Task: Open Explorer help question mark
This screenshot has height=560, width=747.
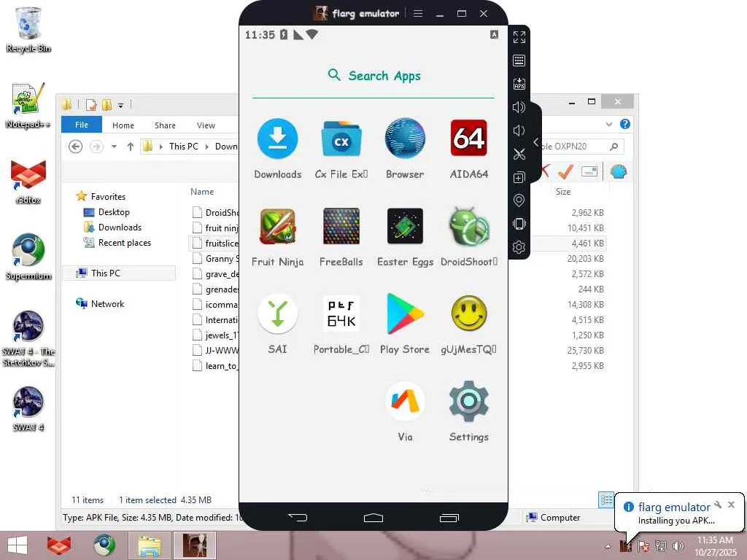Action: tap(625, 124)
